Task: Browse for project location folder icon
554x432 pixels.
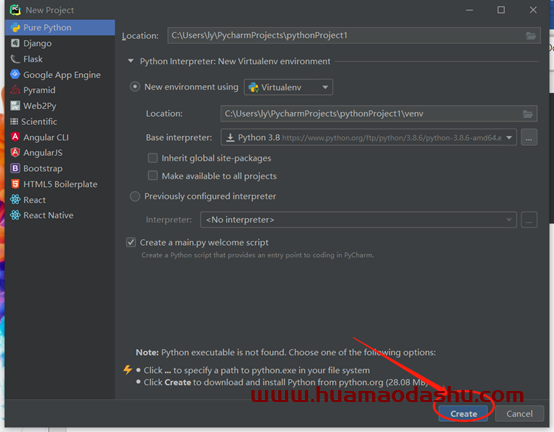Action: [531, 36]
